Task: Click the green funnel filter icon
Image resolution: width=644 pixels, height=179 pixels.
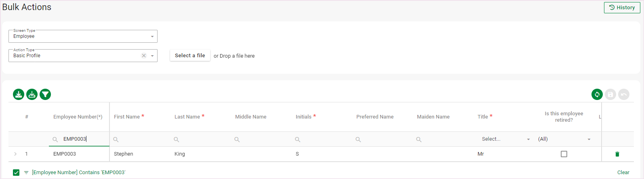Action: click(x=45, y=94)
